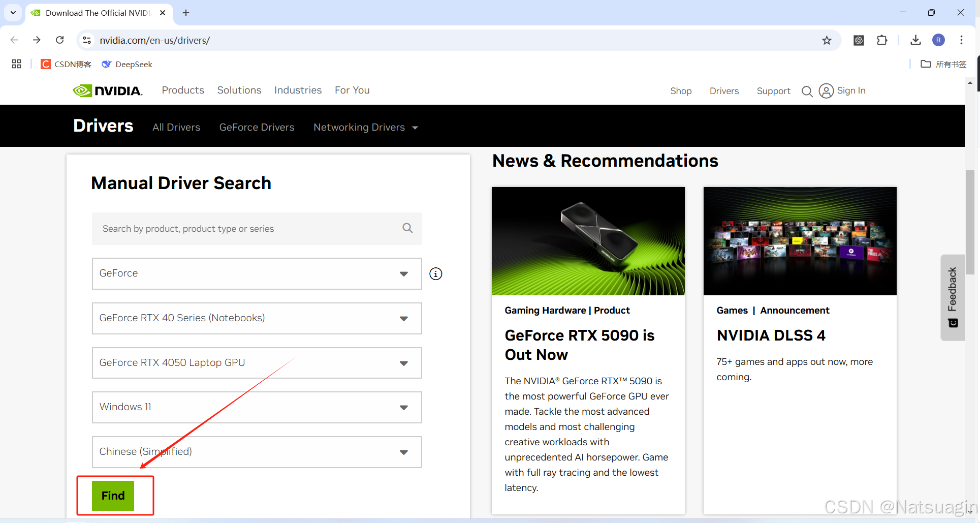The height and width of the screenshot is (523, 980).
Task: Click the page vertical scrollbar thumb
Action: 970,222
